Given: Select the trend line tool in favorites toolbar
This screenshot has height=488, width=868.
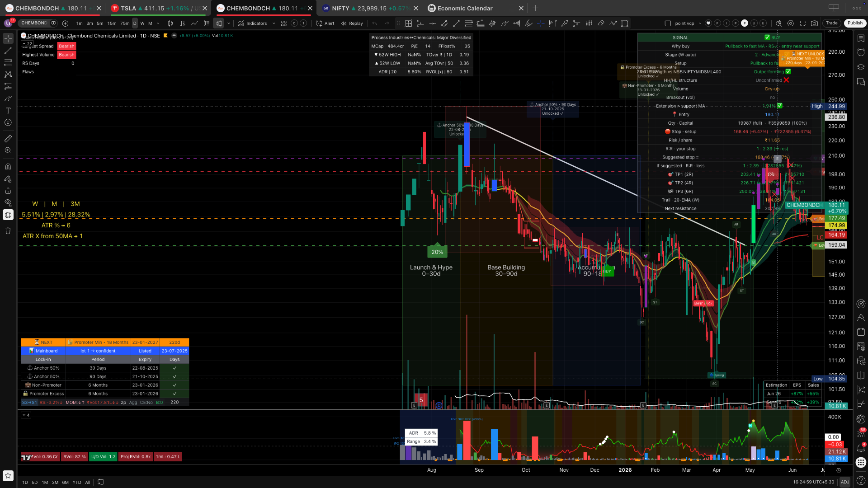Looking at the screenshot, I should coord(457,23).
